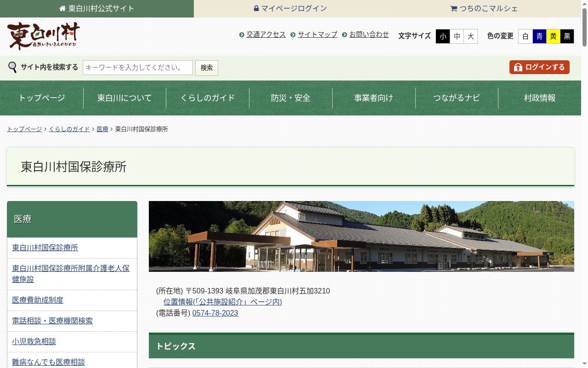Viewport: 588px width, 368px height.
Task: Open the お問い合わせ link
Action: point(369,34)
